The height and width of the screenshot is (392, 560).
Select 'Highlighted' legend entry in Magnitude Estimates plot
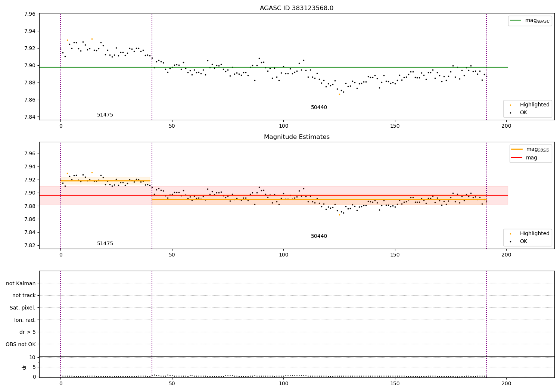[x=530, y=234]
